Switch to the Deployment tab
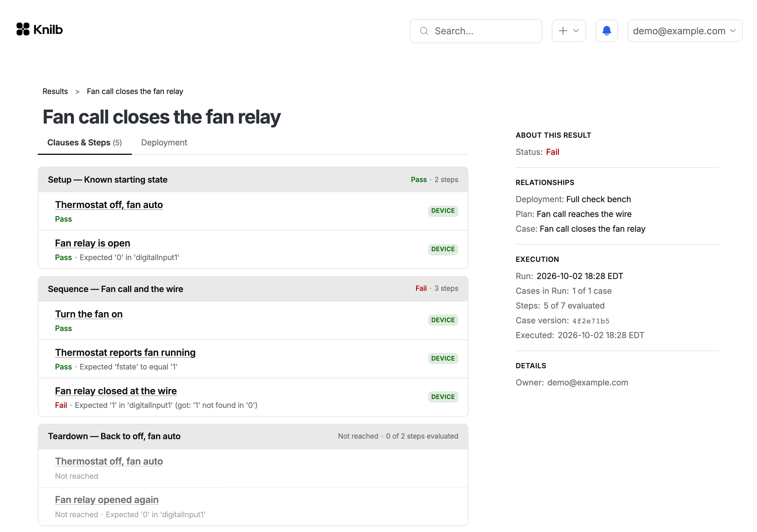 coord(164,142)
